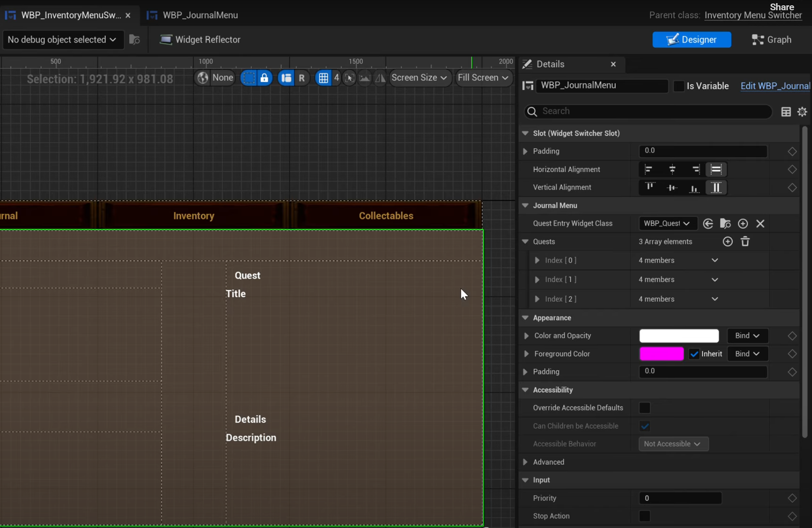Toggle grid snapping in designer toolbar
Image resolution: width=812 pixels, height=528 pixels.
pos(323,78)
